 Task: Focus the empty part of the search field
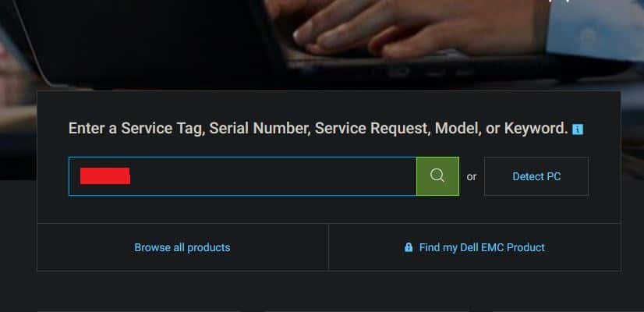(x=273, y=176)
